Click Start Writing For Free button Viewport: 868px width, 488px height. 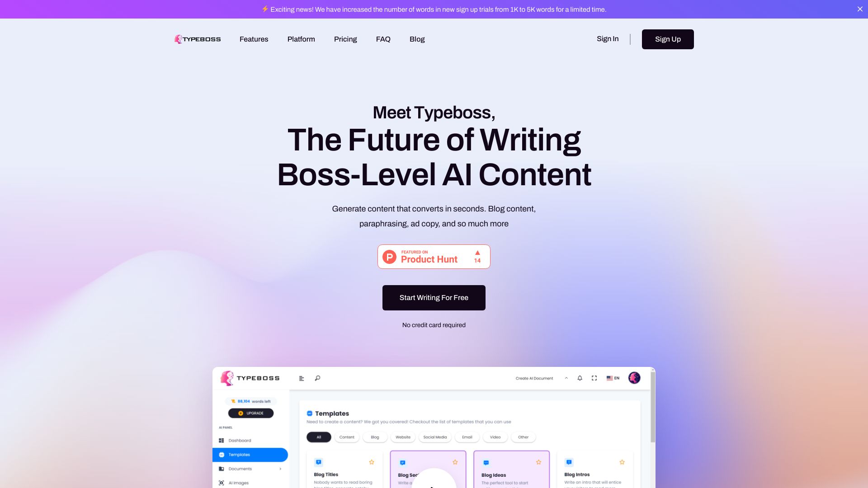[x=434, y=297]
